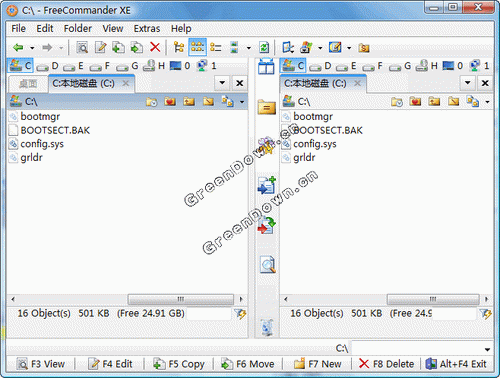Open the Extras menu
Screen dimensions: 500x378
coord(147,29)
